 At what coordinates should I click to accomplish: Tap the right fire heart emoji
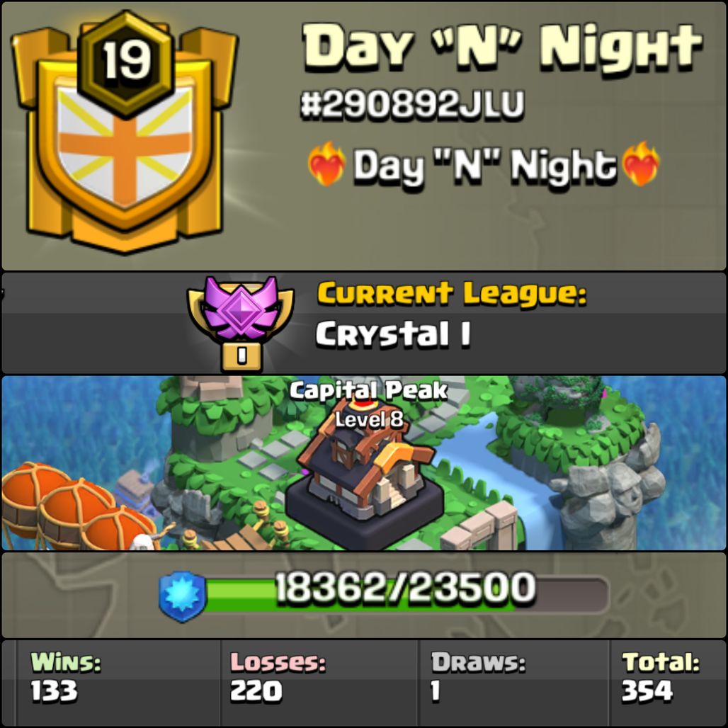[x=641, y=164]
